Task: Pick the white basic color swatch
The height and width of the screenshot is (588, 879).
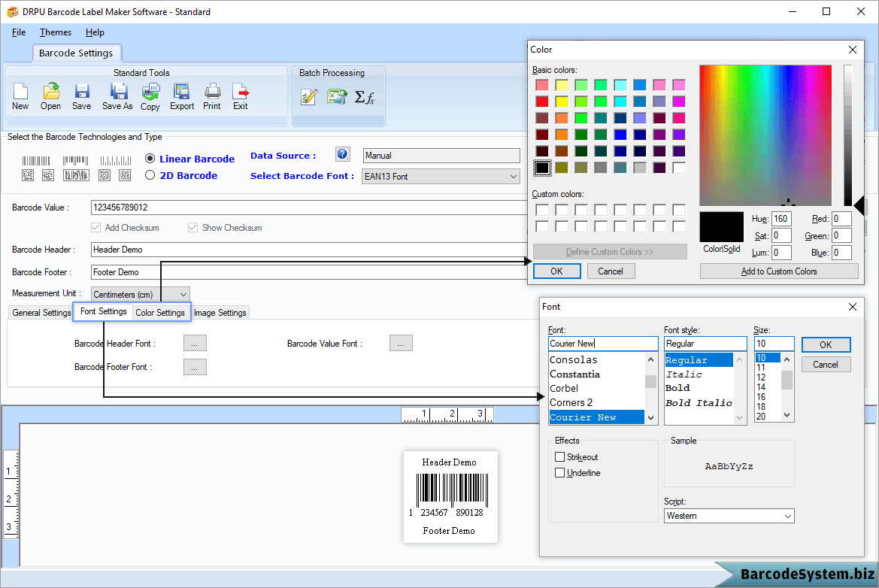Action: tap(679, 168)
